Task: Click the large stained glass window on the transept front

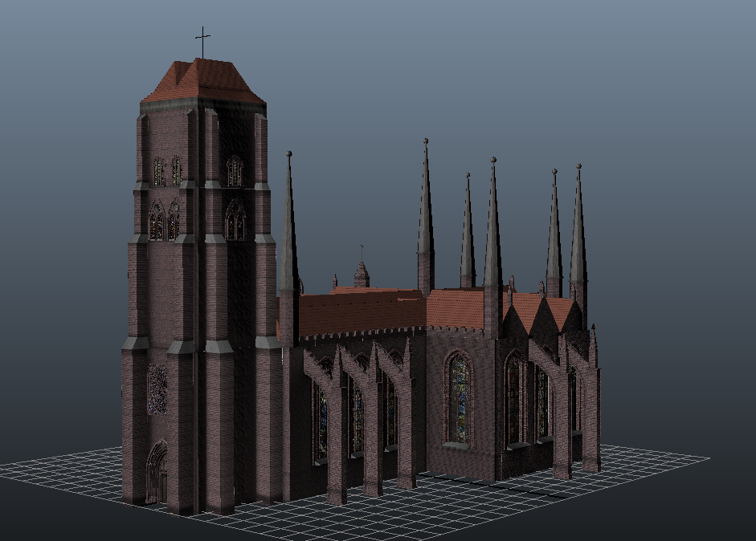Action: coord(459,398)
